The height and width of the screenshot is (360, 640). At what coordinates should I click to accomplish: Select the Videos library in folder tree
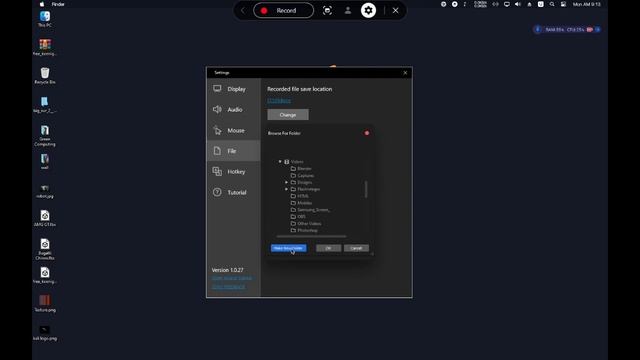pos(294,162)
